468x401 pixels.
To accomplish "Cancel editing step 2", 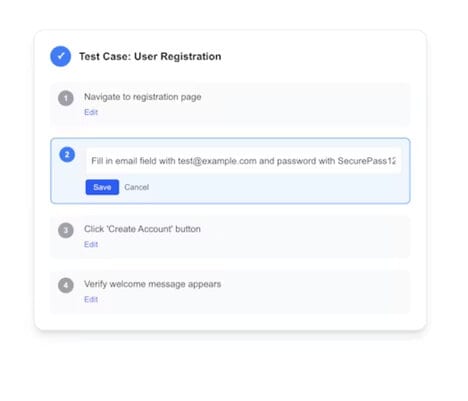I will tap(136, 187).
